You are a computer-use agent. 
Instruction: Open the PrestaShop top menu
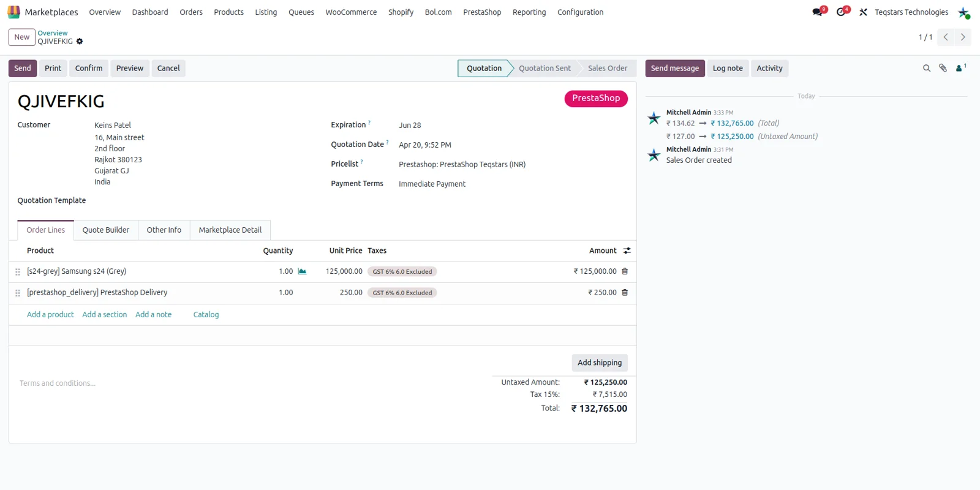(482, 12)
